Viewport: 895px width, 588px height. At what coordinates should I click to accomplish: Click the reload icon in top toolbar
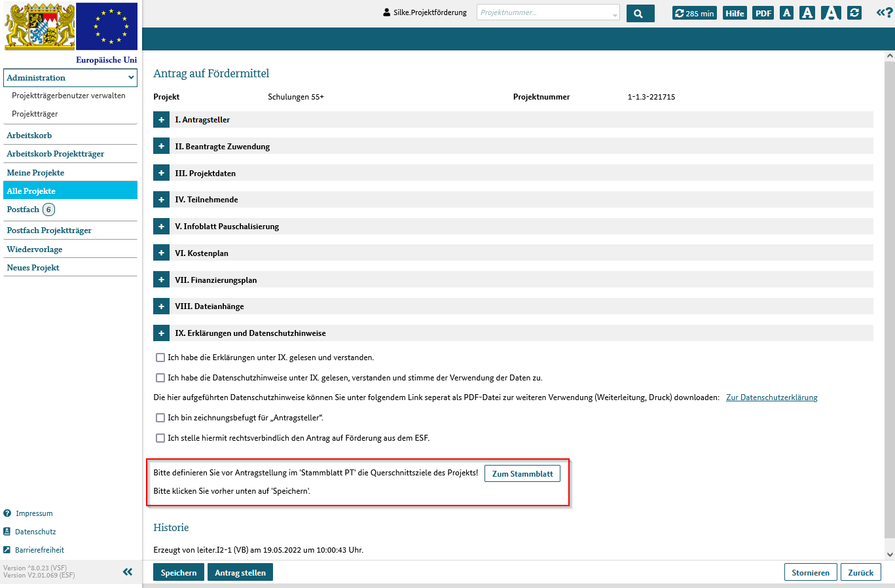tap(854, 13)
